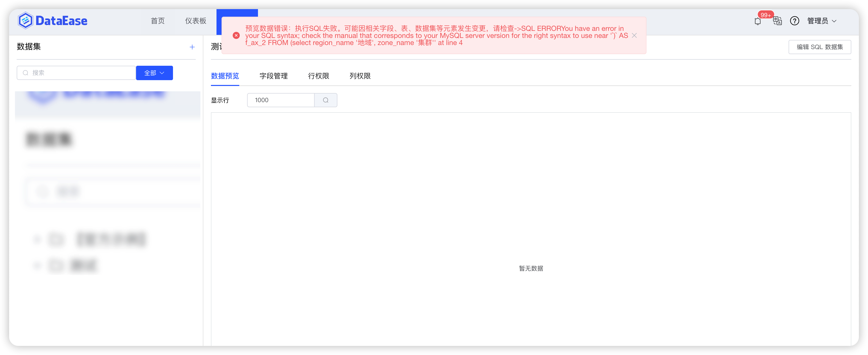
Task: Click the 编辑 SQL 数据集 button
Action: (819, 47)
